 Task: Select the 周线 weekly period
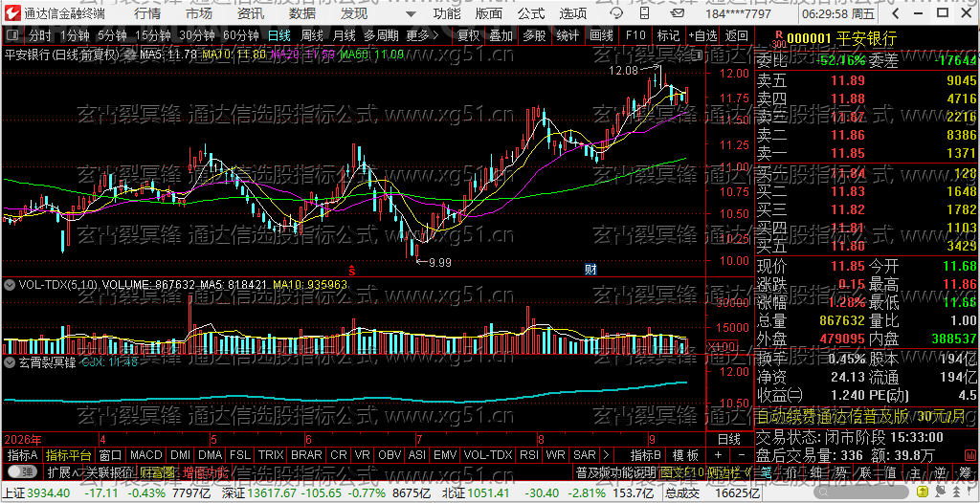pyautogui.click(x=312, y=36)
